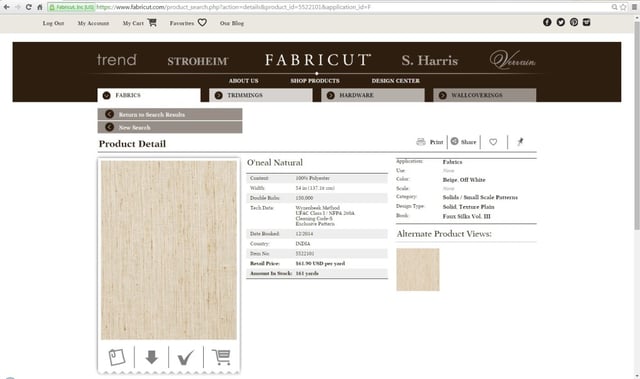Click the 'Beige, Off White' color value
The height and width of the screenshot is (379, 640).
point(464,180)
